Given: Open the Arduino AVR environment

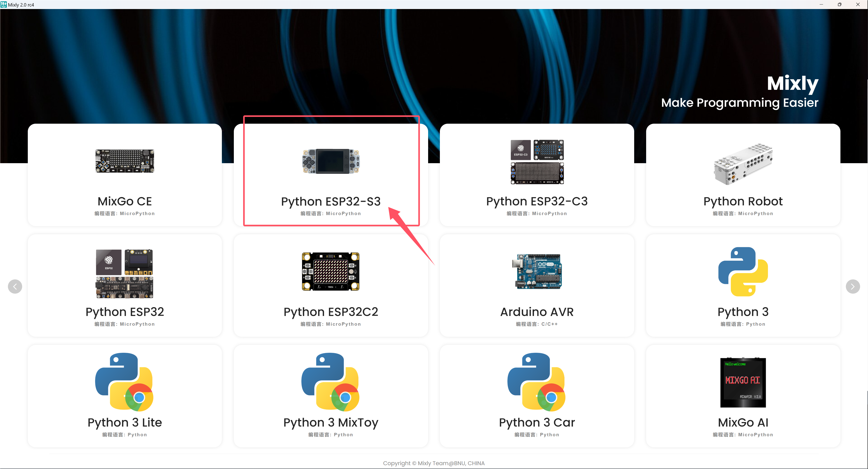Looking at the screenshot, I should click(537, 312).
